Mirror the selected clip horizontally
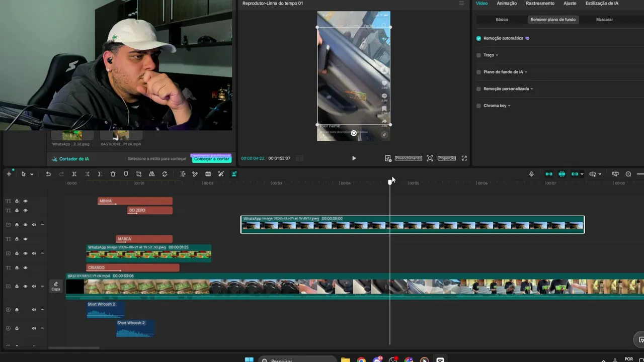644x362 pixels. click(151, 174)
